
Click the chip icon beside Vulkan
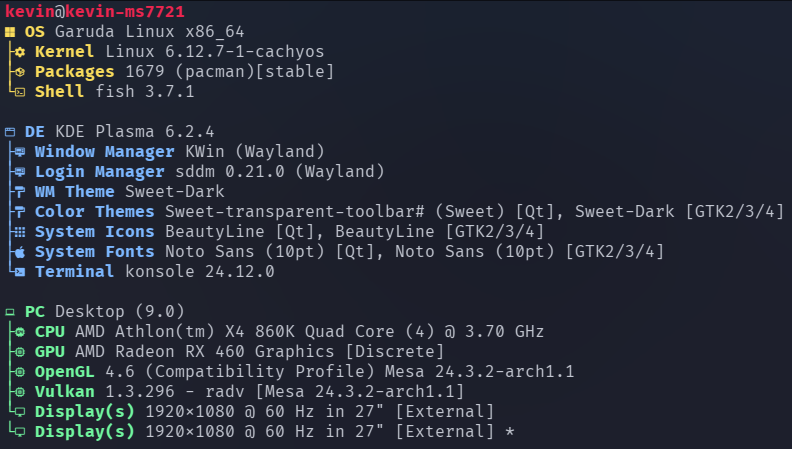(20, 392)
